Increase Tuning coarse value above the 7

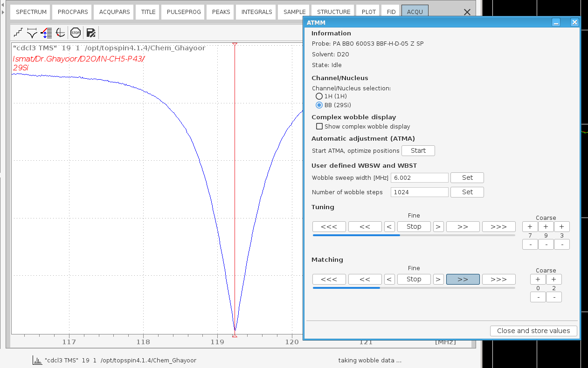pos(530,227)
